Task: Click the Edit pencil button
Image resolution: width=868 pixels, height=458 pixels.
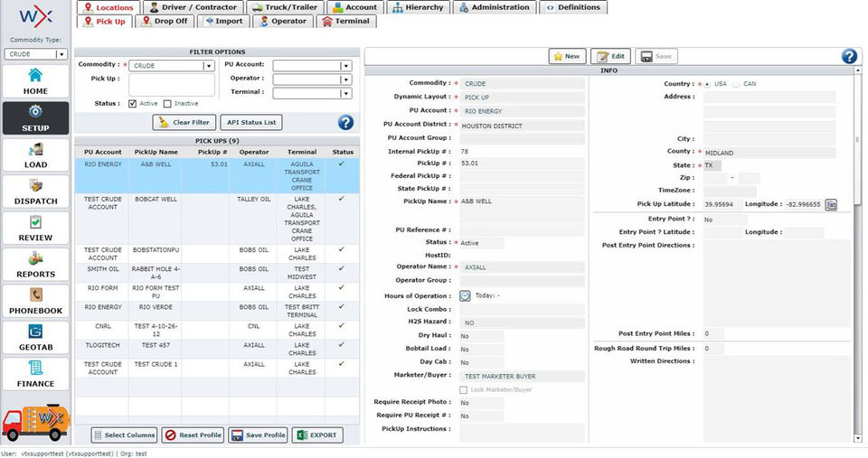Action: (610, 56)
